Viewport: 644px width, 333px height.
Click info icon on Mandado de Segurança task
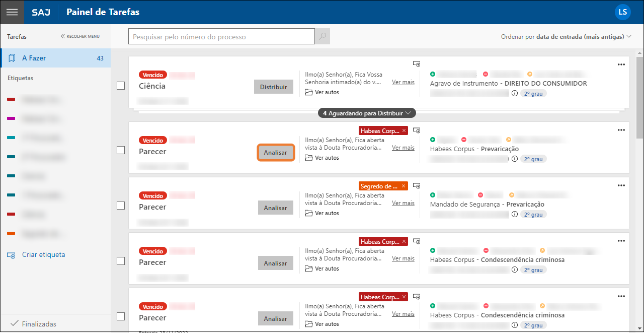pos(514,214)
